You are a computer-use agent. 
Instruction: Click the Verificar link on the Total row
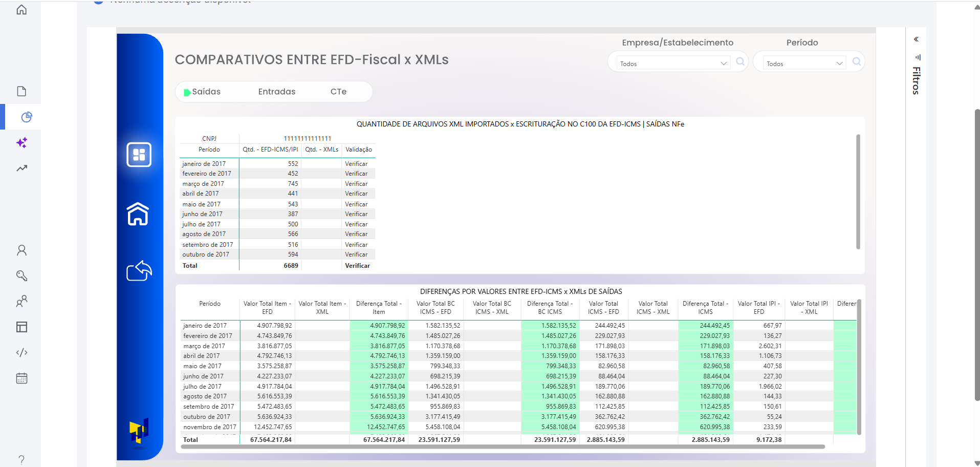pyautogui.click(x=358, y=265)
